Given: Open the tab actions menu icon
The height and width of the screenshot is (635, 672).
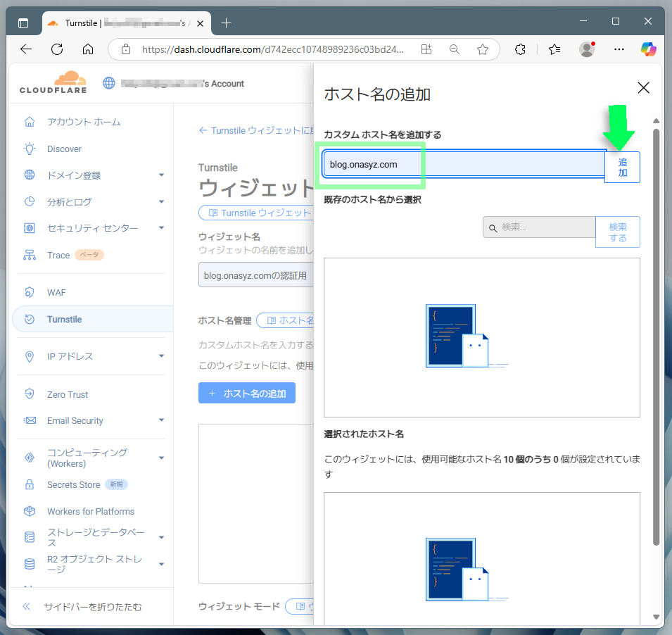Looking at the screenshot, I should [x=23, y=23].
